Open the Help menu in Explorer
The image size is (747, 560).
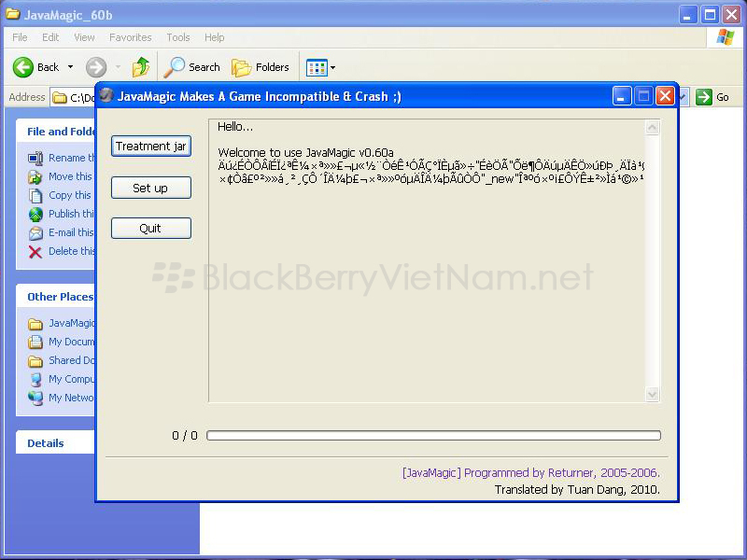tap(215, 37)
